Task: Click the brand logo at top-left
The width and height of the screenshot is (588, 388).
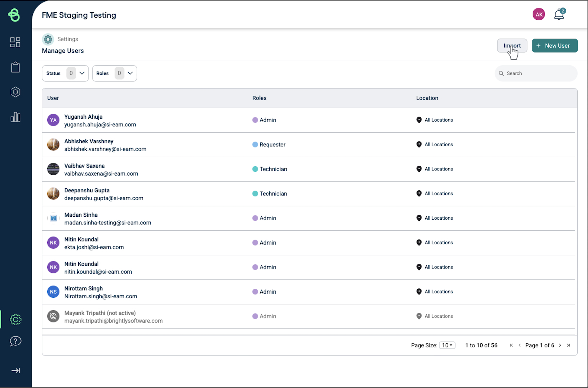Action: click(14, 15)
